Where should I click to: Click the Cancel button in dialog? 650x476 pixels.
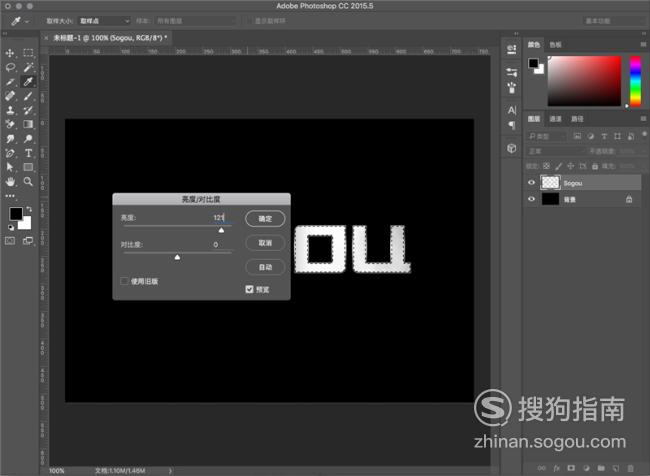(265, 243)
